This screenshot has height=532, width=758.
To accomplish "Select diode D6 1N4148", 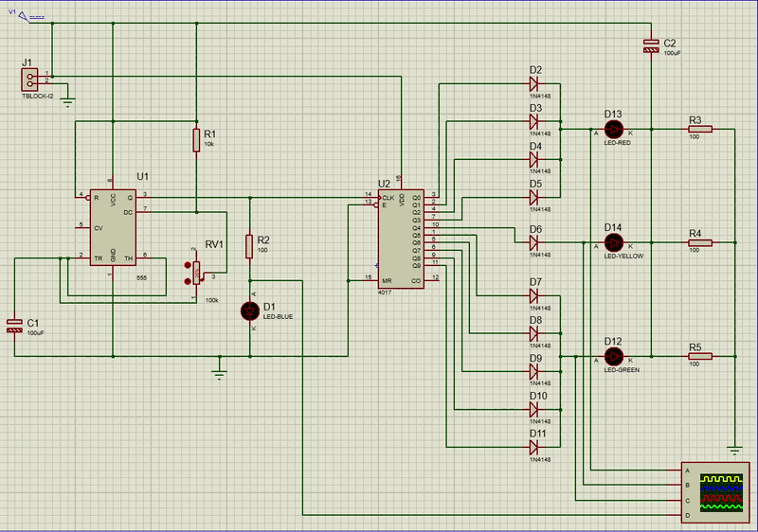I will [x=533, y=243].
